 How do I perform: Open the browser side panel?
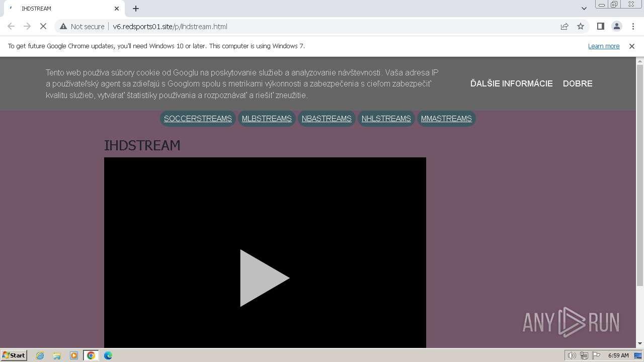pos(600,26)
